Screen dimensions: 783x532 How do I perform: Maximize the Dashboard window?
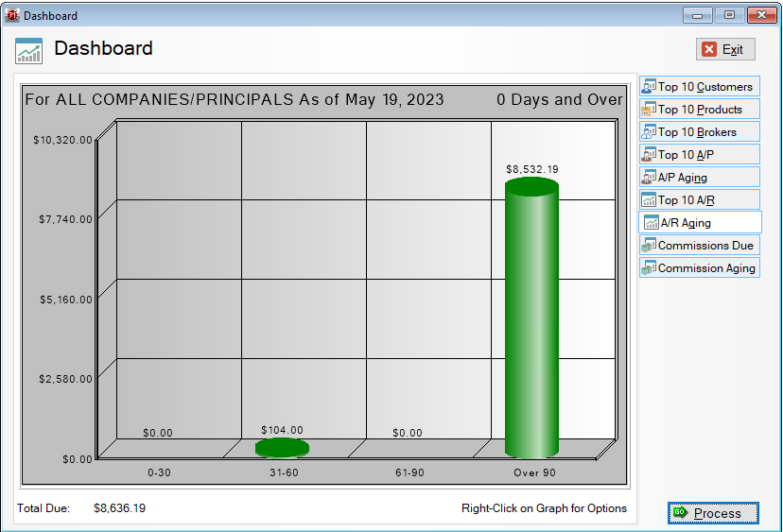(x=729, y=15)
